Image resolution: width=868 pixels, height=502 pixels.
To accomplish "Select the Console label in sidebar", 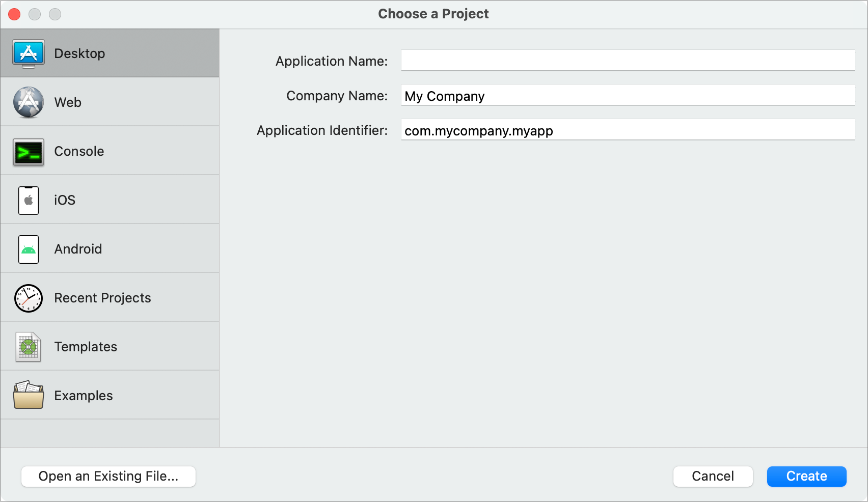I will (79, 151).
